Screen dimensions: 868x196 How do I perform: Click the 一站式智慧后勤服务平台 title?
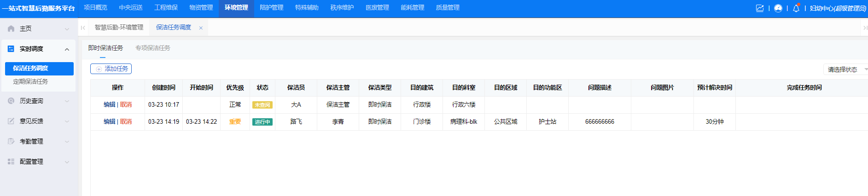click(x=38, y=8)
